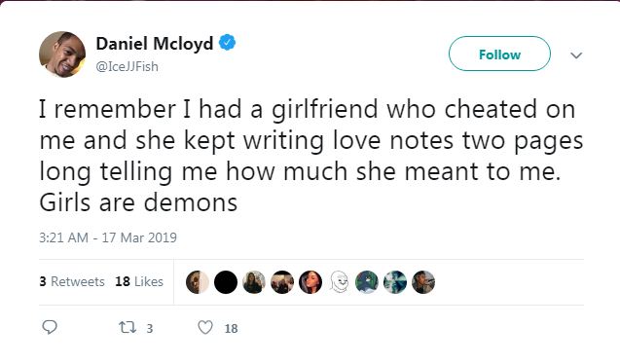View the 3 Retweets list
Screen dimensions: 620x364
pyautogui.click(x=72, y=281)
